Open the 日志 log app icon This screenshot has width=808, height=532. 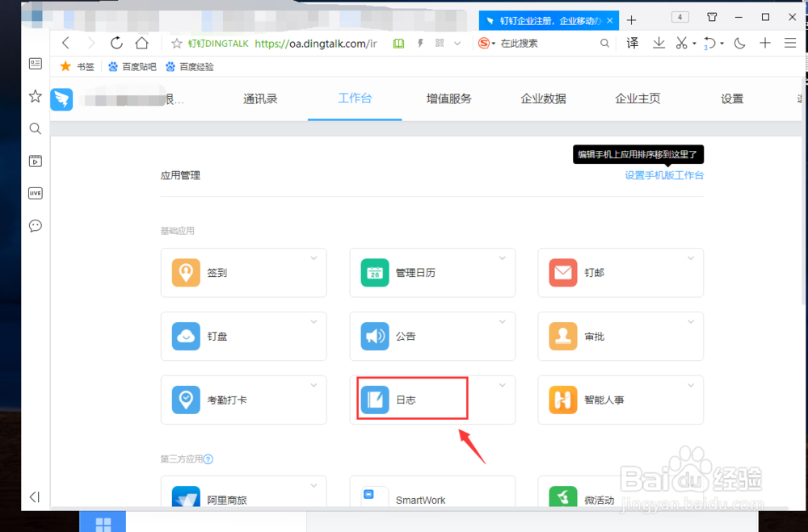coord(375,400)
